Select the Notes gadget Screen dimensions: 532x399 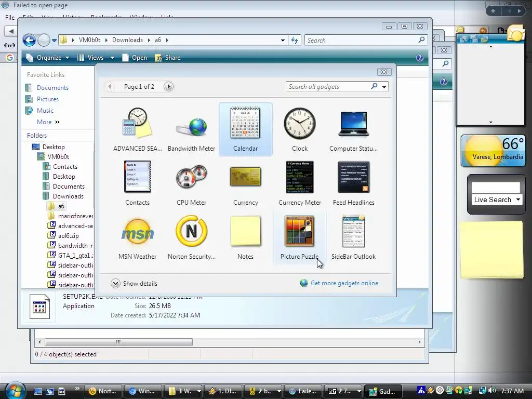click(x=245, y=237)
